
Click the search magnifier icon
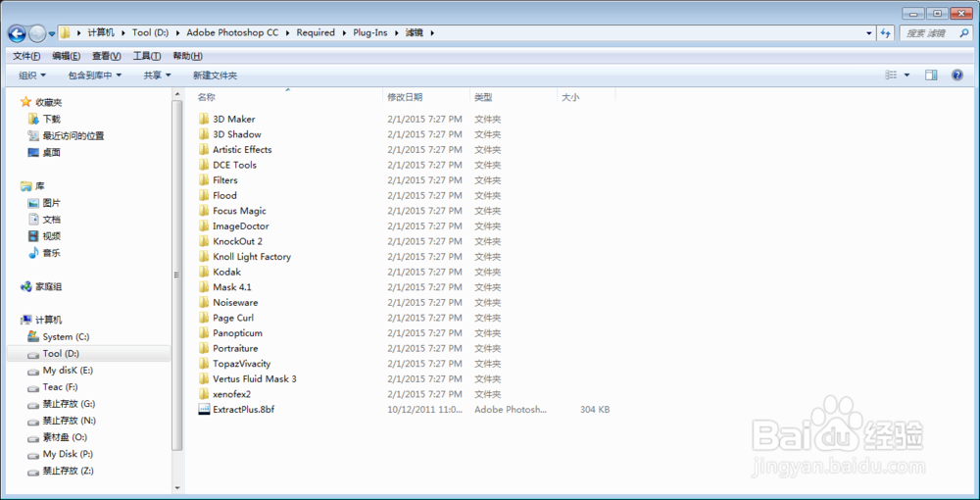pyautogui.click(x=965, y=33)
